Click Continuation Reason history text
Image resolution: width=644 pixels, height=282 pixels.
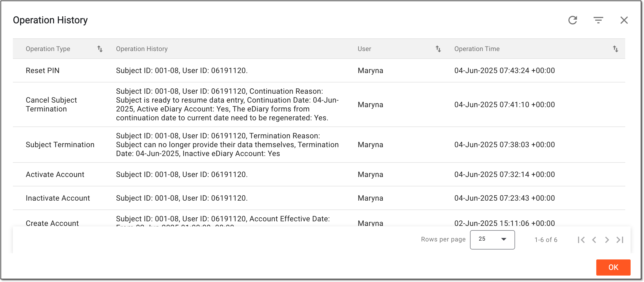tap(227, 104)
